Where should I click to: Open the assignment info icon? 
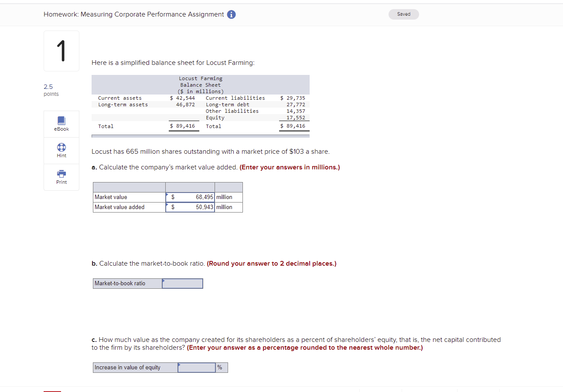click(231, 14)
